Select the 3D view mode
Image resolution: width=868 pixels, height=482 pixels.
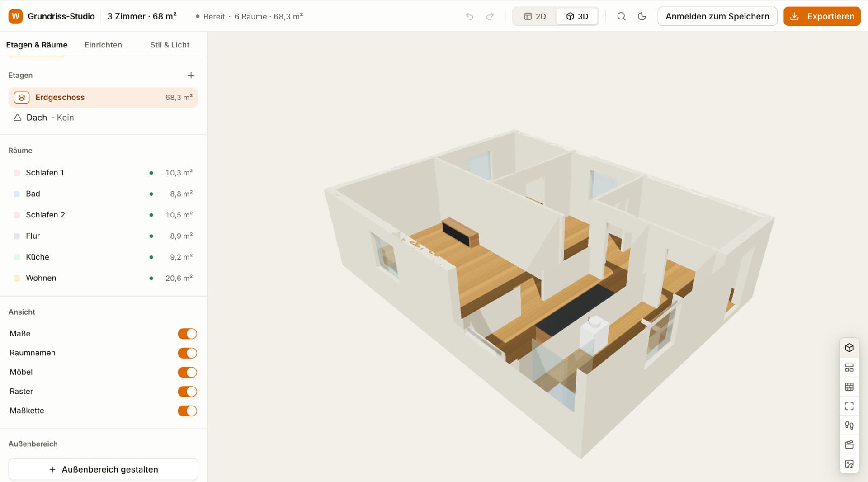[x=577, y=16]
